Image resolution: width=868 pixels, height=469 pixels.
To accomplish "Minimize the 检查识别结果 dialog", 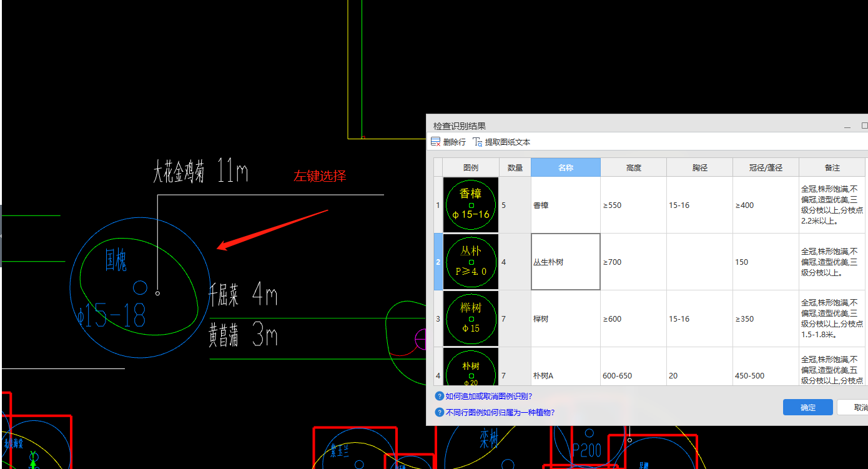I will (847, 126).
